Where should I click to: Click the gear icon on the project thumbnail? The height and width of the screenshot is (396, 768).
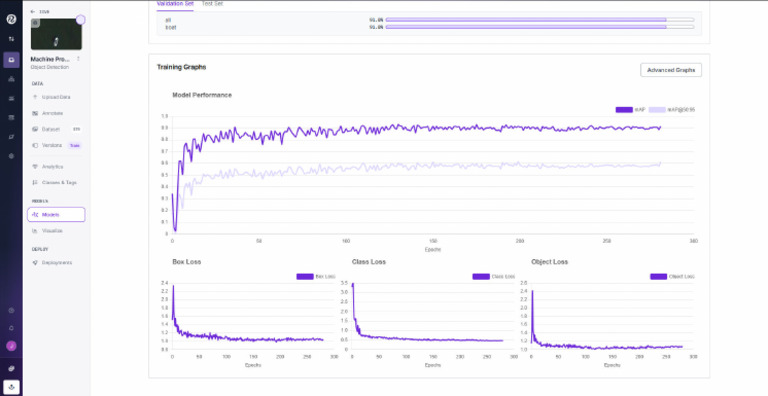click(35, 23)
